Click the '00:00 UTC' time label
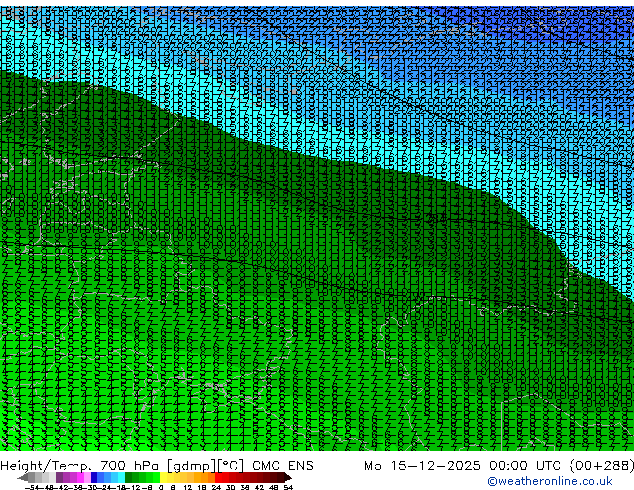Viewport: 634px width, 490px height. tap(526, 466)
